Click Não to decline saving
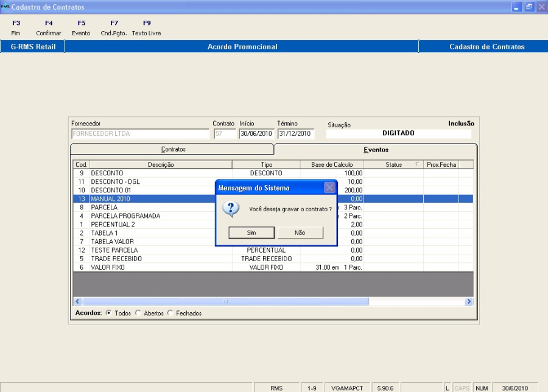This screenshot has width=548, height=392. (x=300, y=233)
